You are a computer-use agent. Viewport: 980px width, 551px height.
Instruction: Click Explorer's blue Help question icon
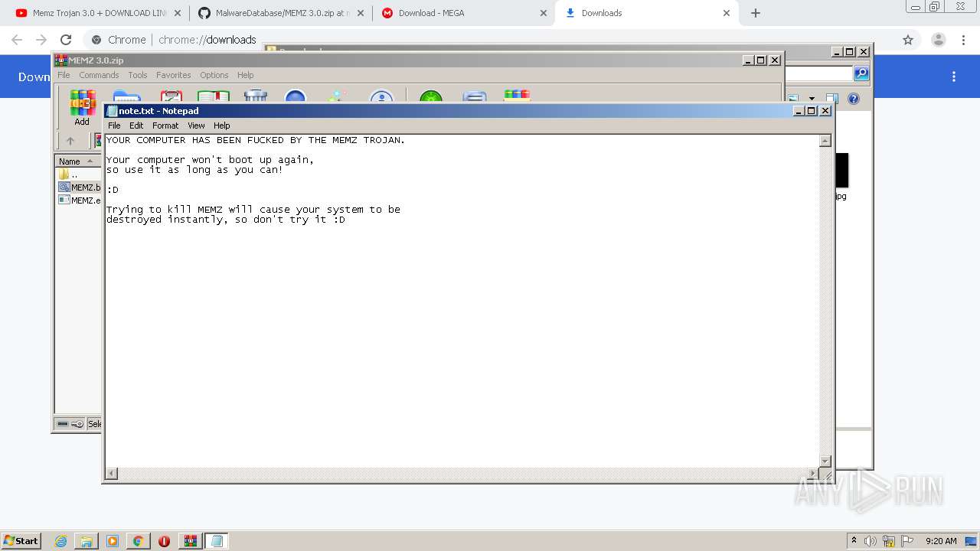click(x=854, y=99)
